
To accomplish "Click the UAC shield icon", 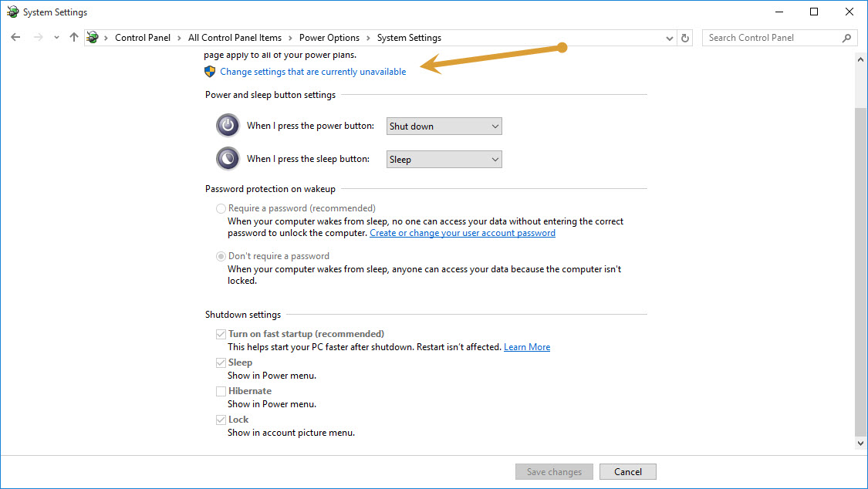I will [210, 72].
